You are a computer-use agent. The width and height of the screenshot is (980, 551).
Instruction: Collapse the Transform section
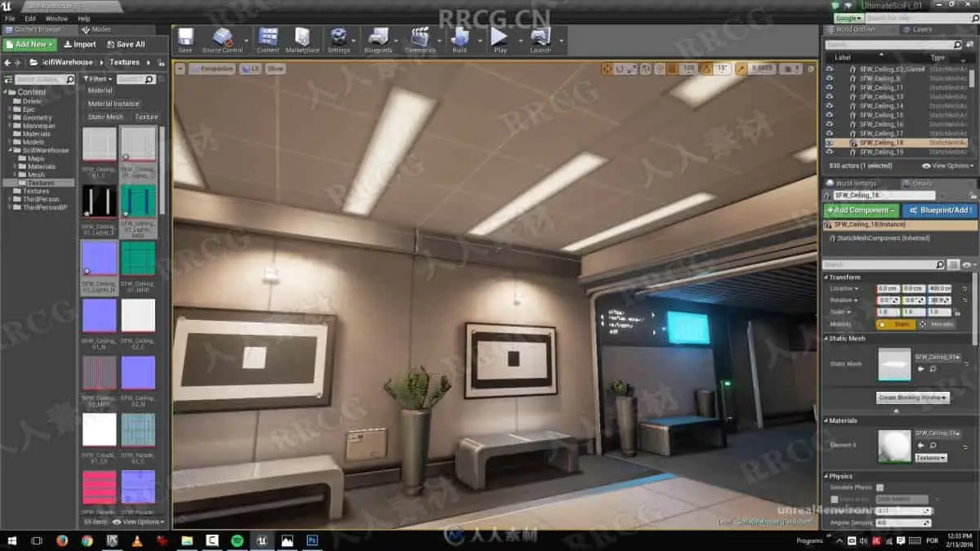pyautogui.click(x=826, y=278)
